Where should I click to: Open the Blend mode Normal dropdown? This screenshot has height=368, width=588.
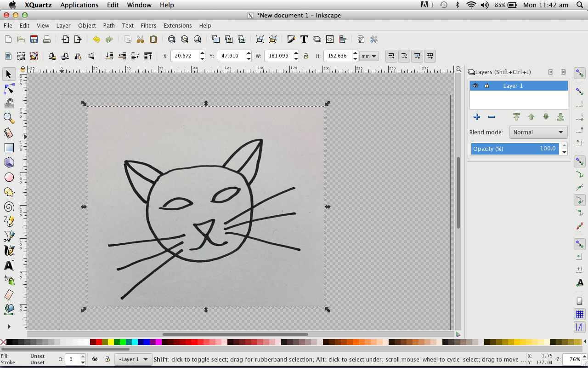(538, 132)
